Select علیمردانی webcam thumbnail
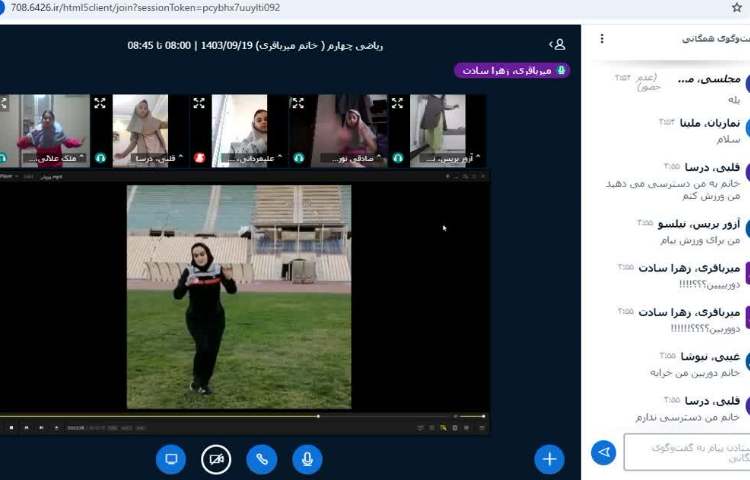 point(239,131)
